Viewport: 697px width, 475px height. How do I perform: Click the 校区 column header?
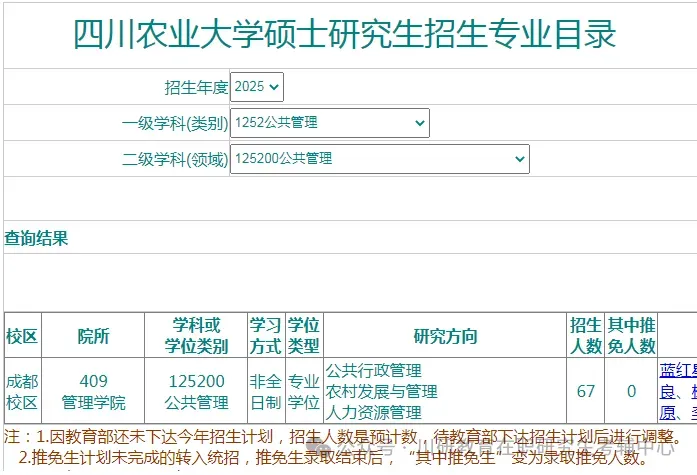click(23, 335)
